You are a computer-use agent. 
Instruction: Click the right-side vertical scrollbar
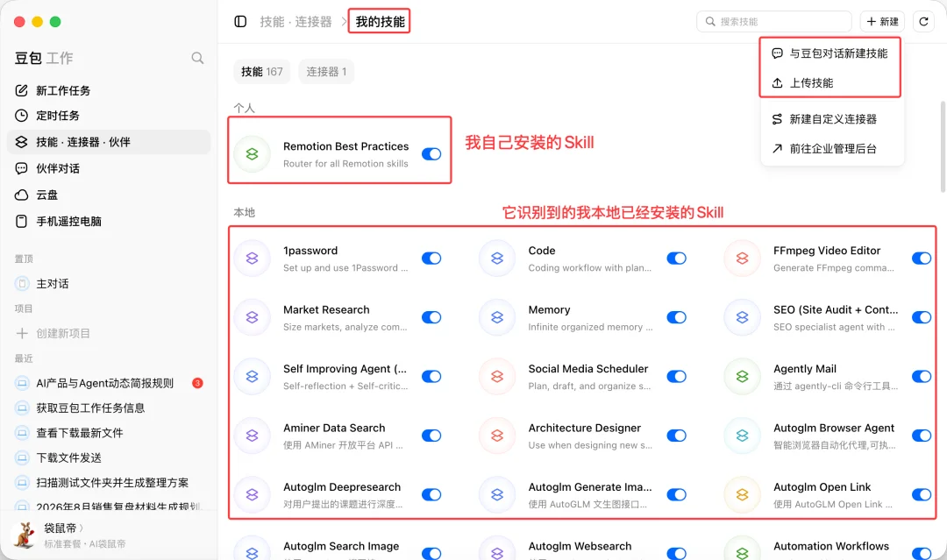[943, 146]
